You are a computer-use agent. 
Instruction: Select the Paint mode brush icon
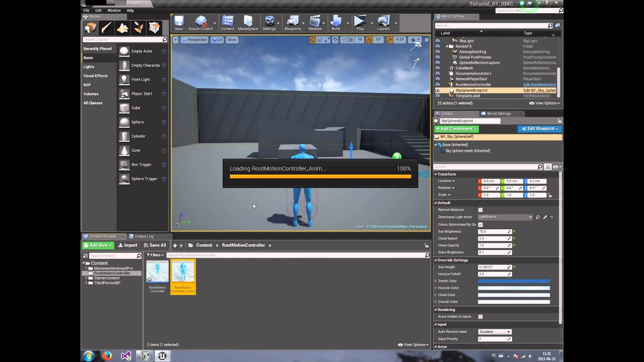(106, 28)
